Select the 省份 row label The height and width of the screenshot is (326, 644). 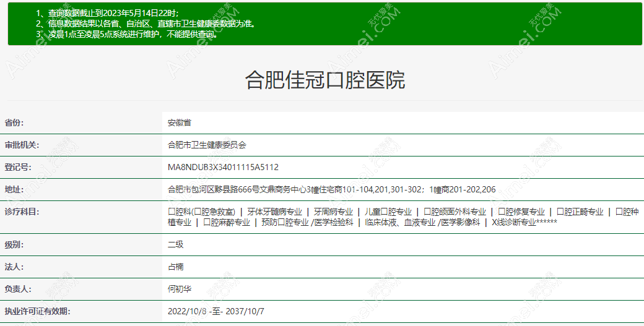coord(14,122)
